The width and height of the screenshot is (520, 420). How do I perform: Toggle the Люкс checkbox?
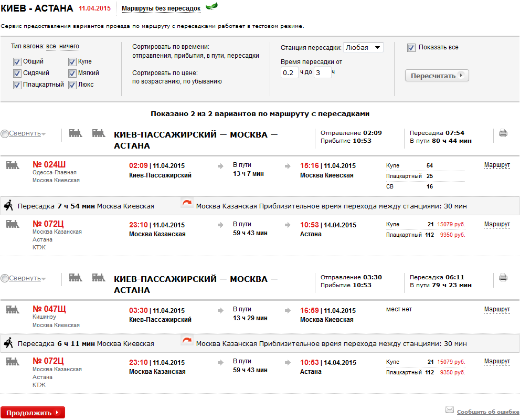(72, 85)
